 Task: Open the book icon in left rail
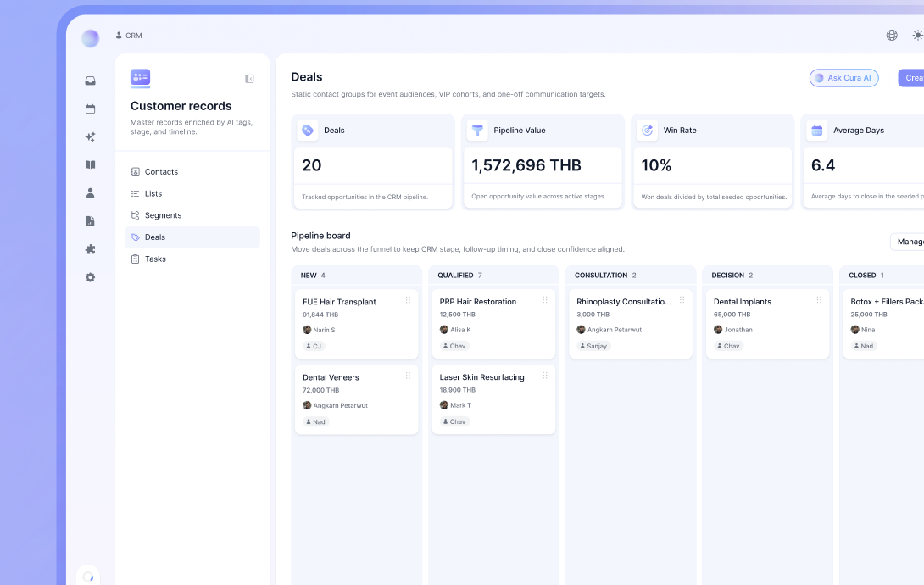click(90, 165)
